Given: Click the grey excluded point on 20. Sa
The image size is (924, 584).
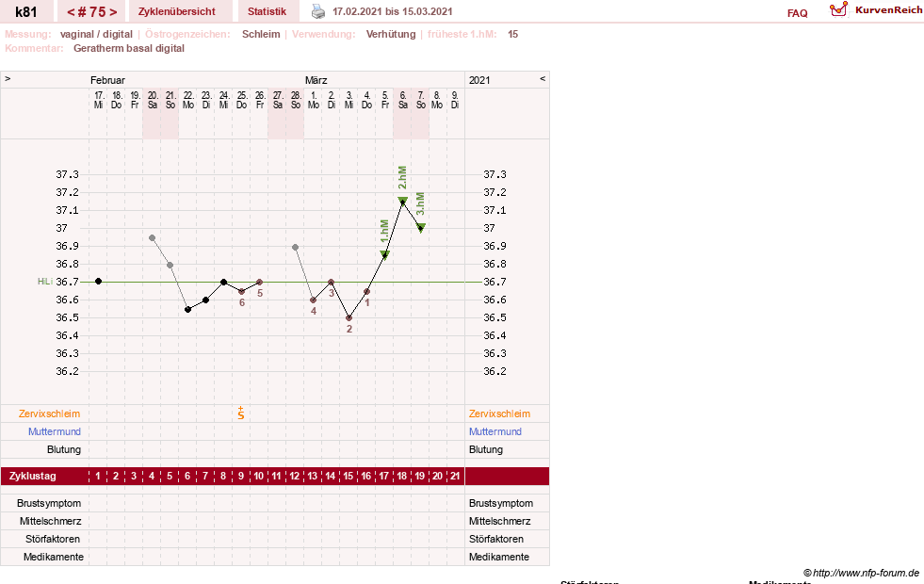Looking at the screenshot, I should tap(152, 238).
